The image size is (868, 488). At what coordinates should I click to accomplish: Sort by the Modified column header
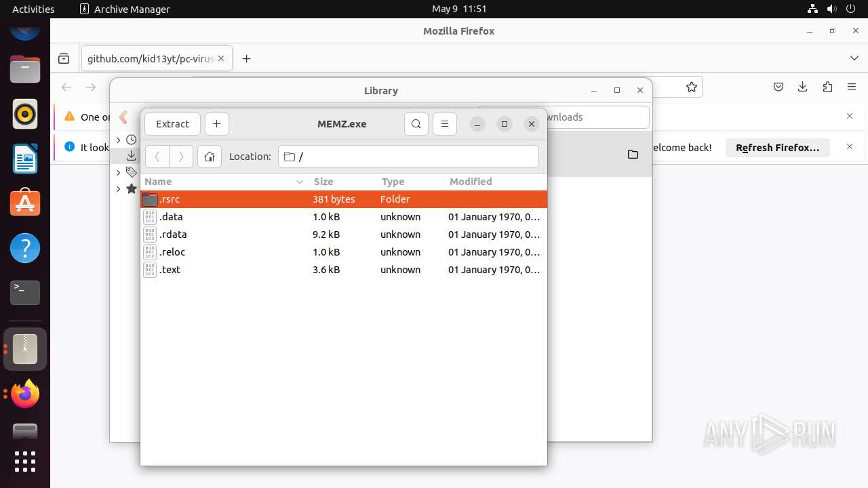pos(495,182)
